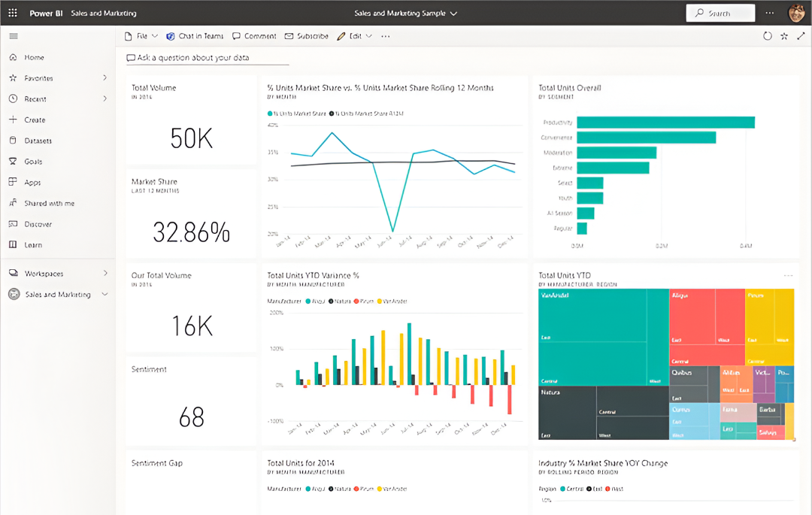Open Our Total Volume 16K tile
The image size is (812, 515).
coord(191,308)
